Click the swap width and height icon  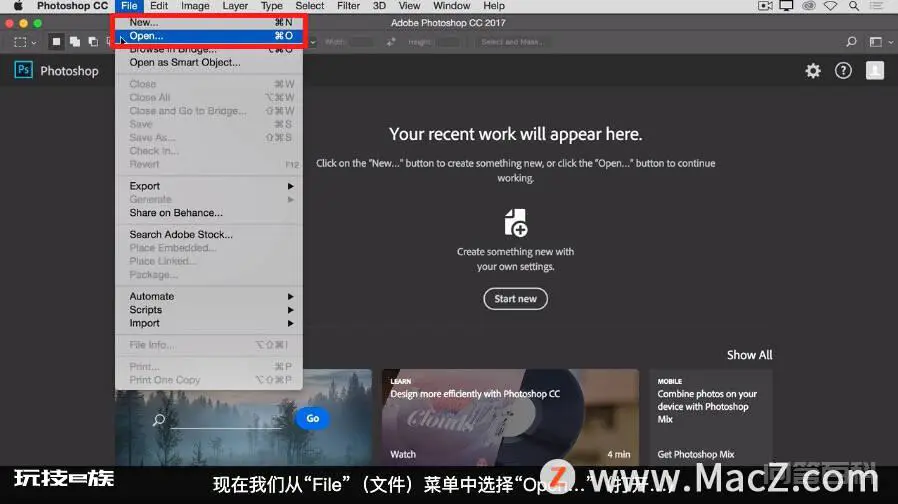click(x=391, y=42)
